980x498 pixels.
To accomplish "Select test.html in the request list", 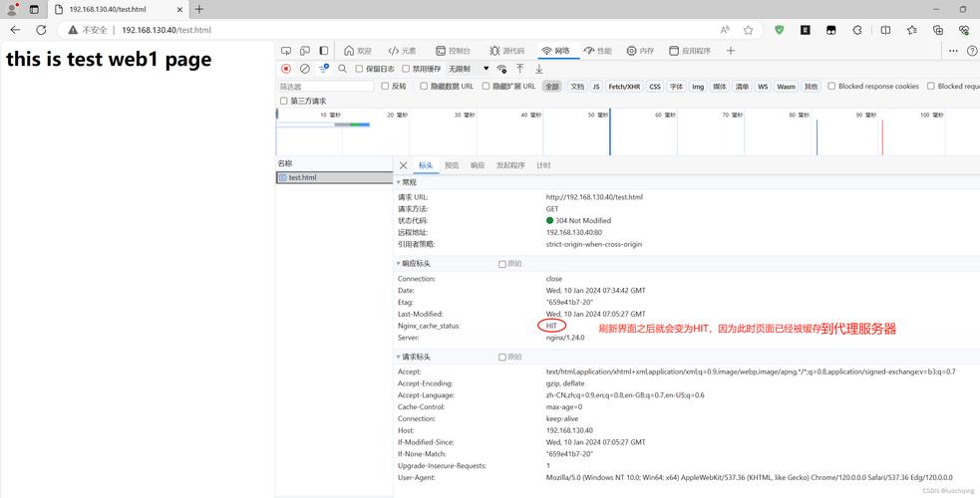I will [x=334, y=178].
